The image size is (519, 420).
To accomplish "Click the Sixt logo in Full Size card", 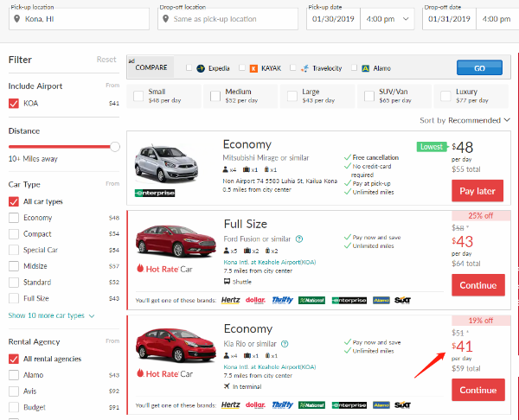I will click(x=402, y=300).
